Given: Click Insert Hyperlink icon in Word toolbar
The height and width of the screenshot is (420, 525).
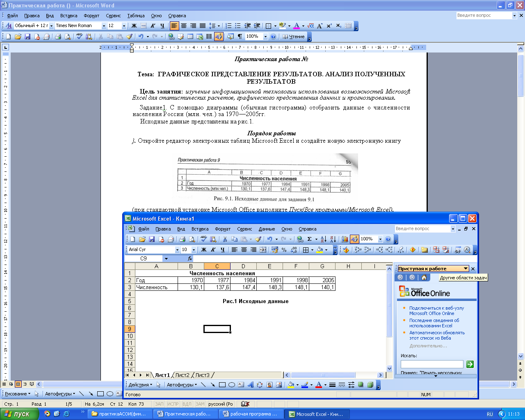Looking at the screenshot, I should 171,37.
